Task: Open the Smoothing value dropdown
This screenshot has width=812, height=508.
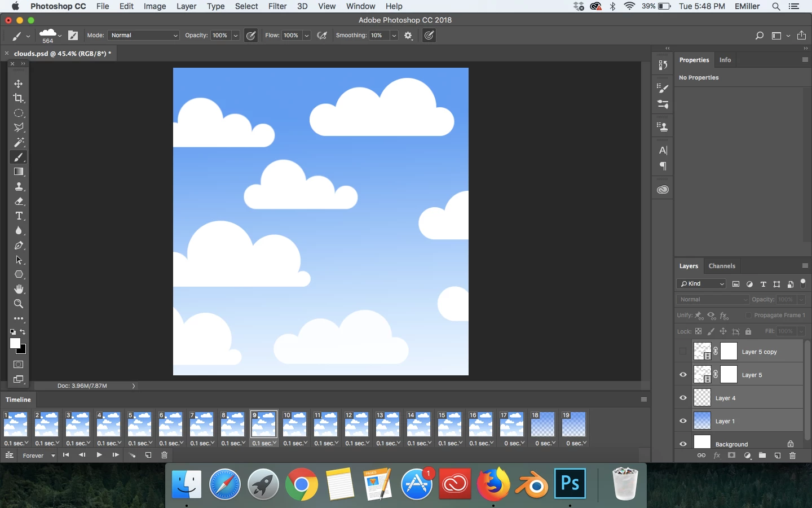Action: click(394, 36)
